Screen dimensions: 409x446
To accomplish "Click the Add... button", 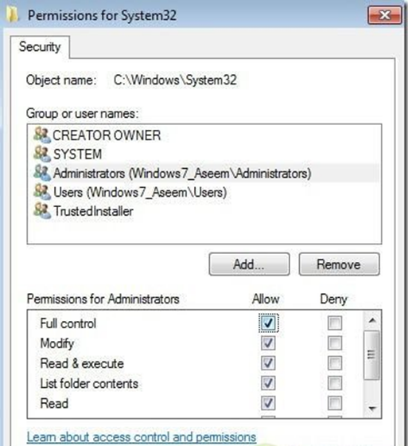I will click(249, 264).
